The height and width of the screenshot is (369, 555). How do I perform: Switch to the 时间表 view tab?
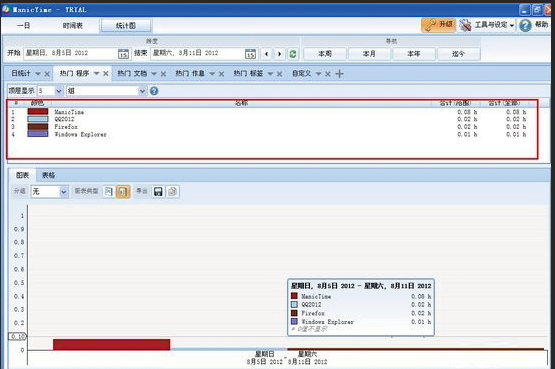tap(73, 25)
